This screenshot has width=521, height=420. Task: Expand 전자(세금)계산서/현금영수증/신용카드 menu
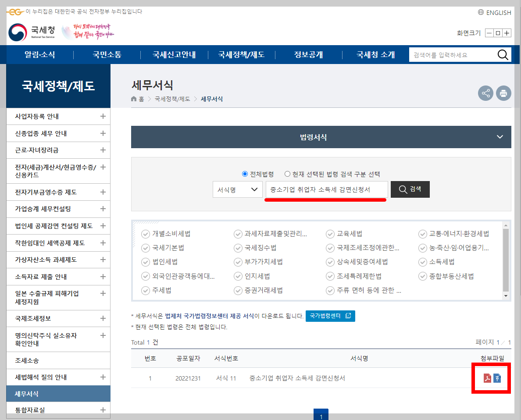[103, 167]
